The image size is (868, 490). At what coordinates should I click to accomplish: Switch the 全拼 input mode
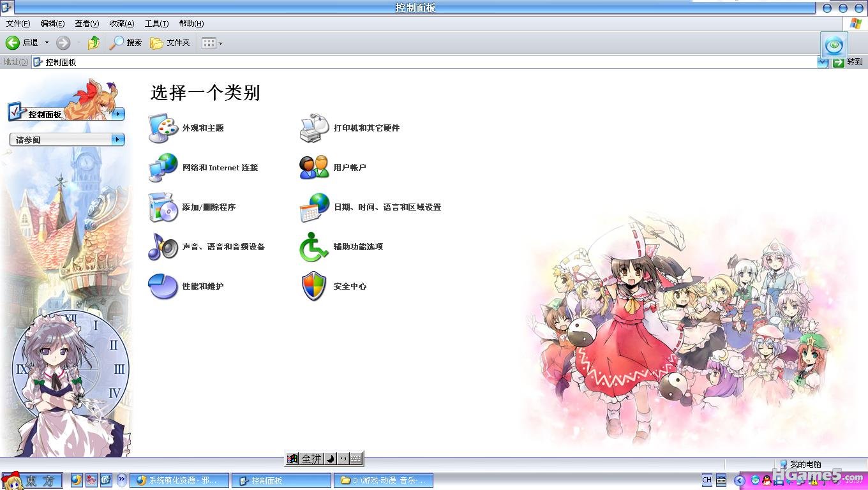(311, 459)
